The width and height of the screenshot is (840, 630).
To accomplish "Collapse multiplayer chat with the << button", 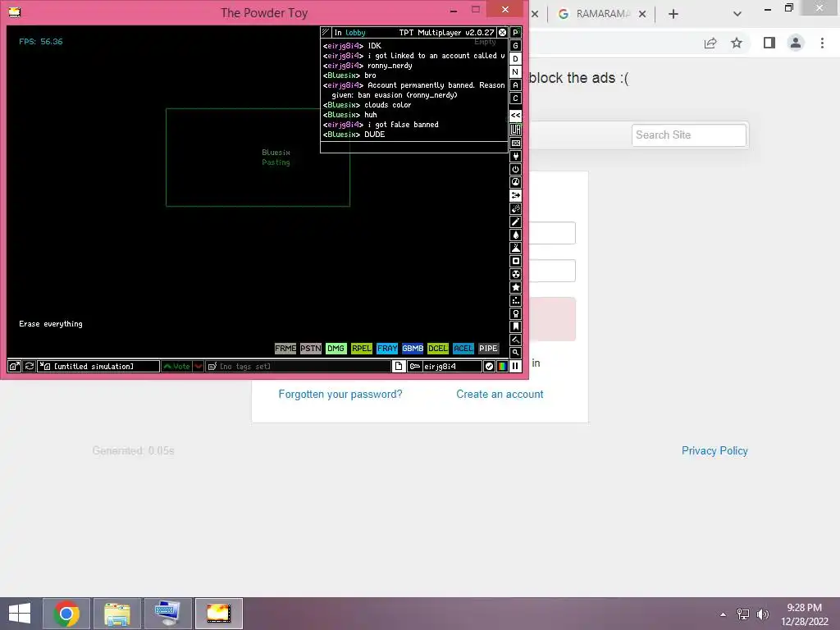I will tap(515, 115).
